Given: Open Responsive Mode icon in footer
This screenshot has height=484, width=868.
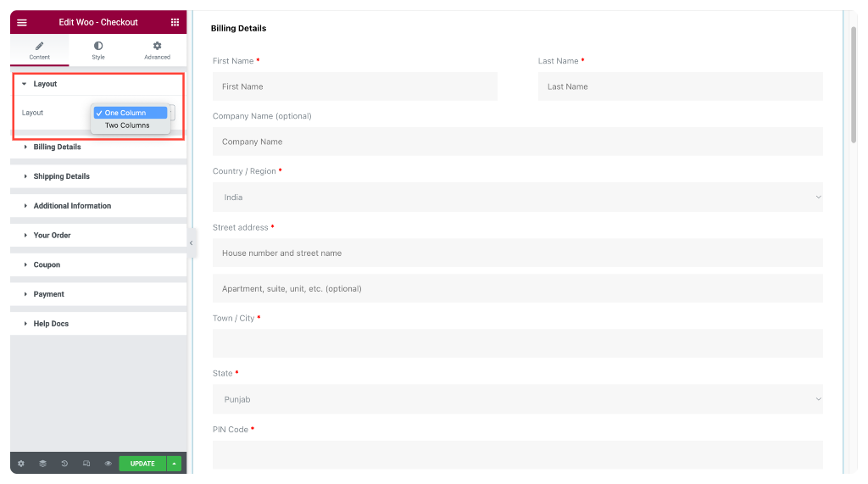Looking at the screenshot, I should [x=86, y=464].
